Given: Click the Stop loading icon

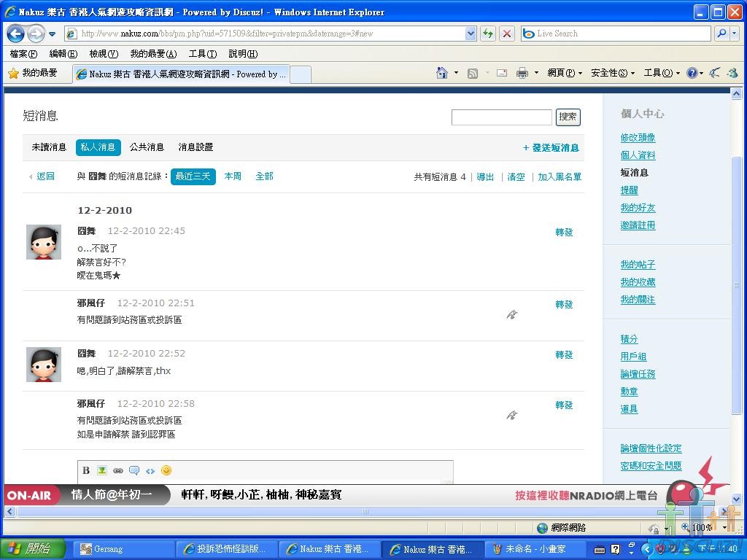Looking at the screenshot, I should (507, 34).
